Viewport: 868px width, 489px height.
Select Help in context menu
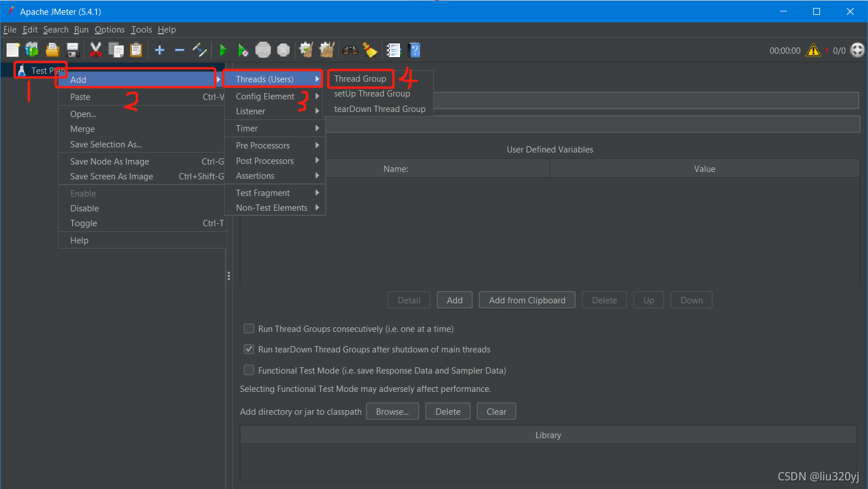coord(142,241)
